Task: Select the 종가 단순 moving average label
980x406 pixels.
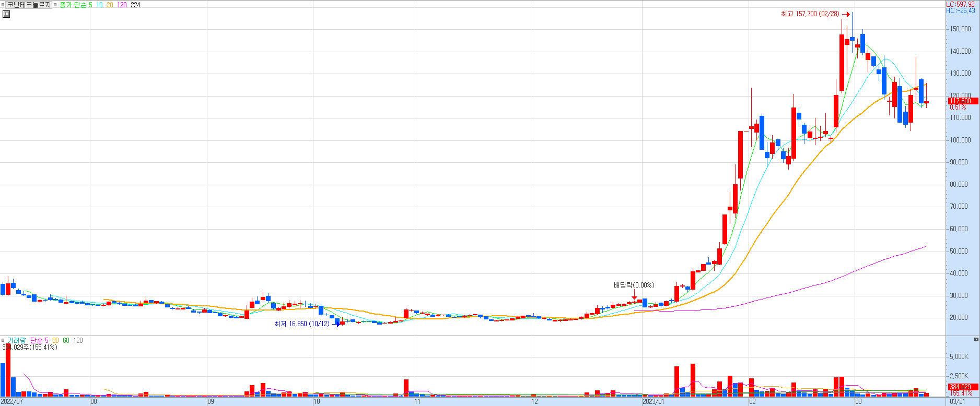Action: tap(73, 5)
